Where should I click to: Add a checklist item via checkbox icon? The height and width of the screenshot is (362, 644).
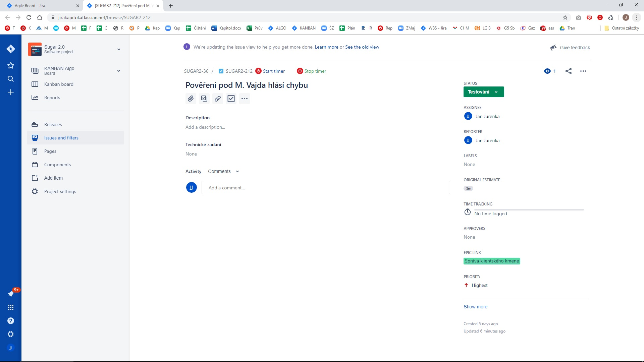point(231,98)
